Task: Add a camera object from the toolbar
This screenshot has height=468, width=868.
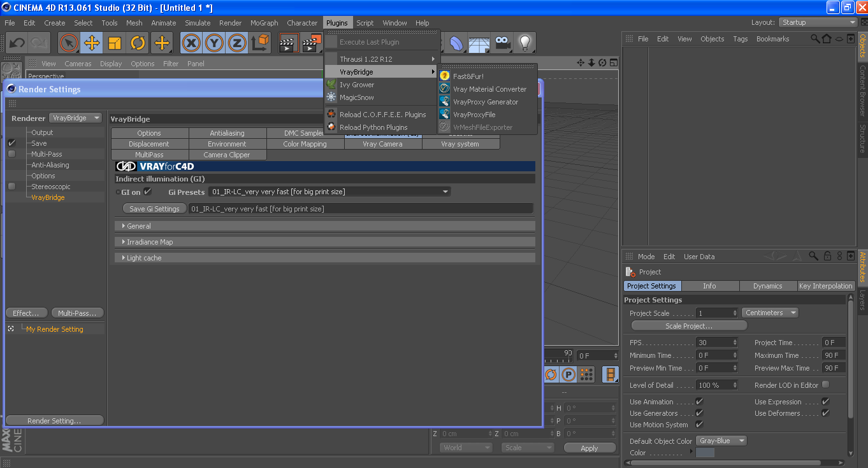Action: 502,43
